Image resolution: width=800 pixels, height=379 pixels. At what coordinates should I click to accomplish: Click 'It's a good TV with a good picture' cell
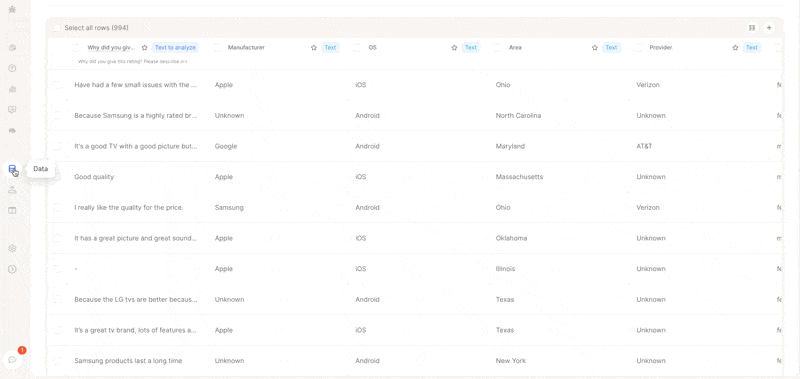tap(136, 146)
